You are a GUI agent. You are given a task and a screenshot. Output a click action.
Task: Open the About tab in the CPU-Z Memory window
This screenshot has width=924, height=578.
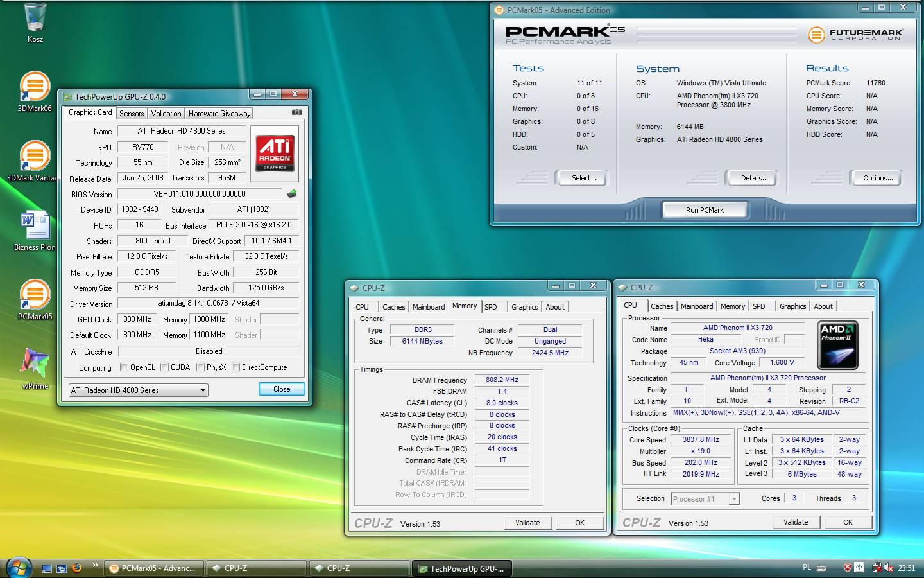coord(555,307)
